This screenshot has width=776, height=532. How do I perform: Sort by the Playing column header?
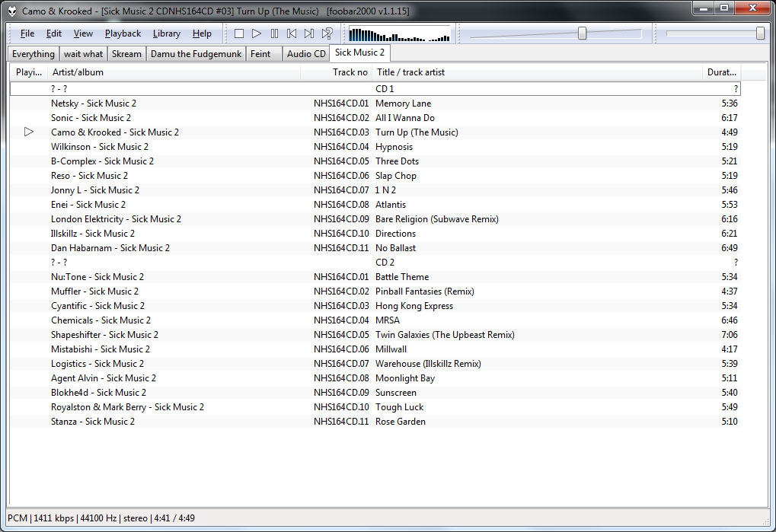tap(29, 72)
